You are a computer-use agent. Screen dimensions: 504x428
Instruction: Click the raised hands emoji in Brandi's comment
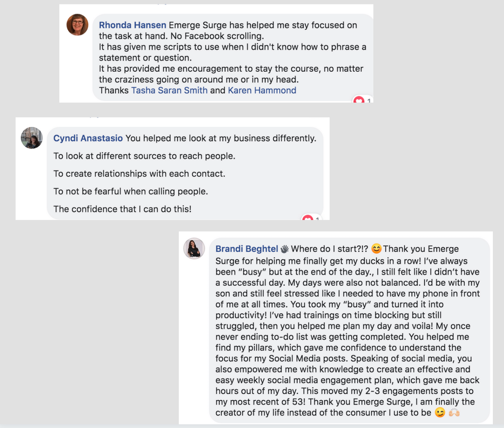pyautogui.click(x=454, y=412)
